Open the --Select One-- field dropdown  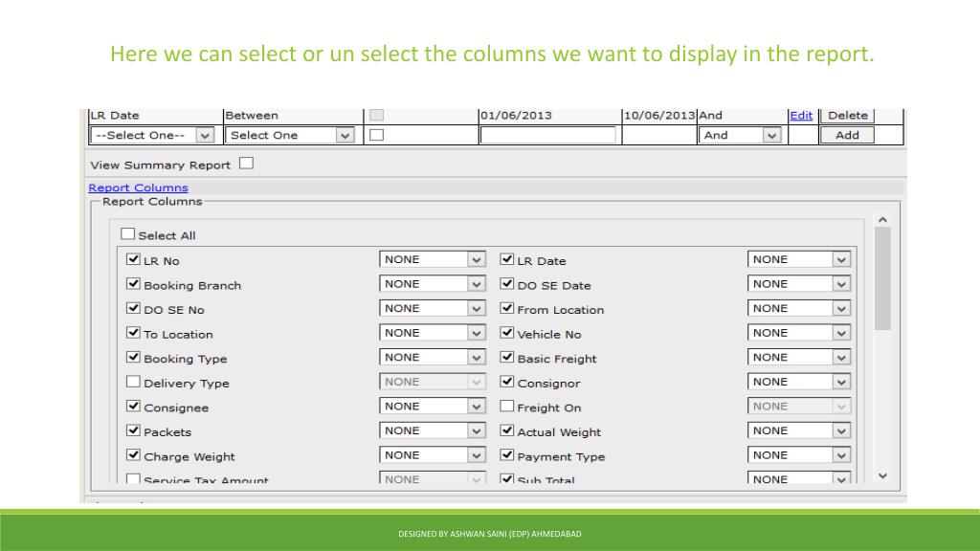[204, 134]
